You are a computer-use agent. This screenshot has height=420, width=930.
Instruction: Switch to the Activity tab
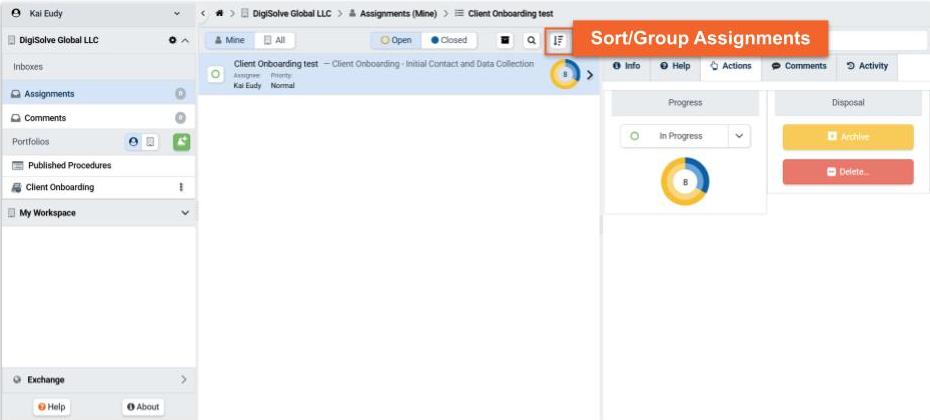[866, 66]
